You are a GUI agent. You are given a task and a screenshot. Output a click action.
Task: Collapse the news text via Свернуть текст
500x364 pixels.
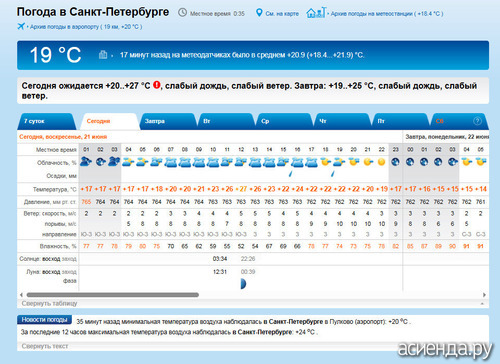tap(45, 346)
